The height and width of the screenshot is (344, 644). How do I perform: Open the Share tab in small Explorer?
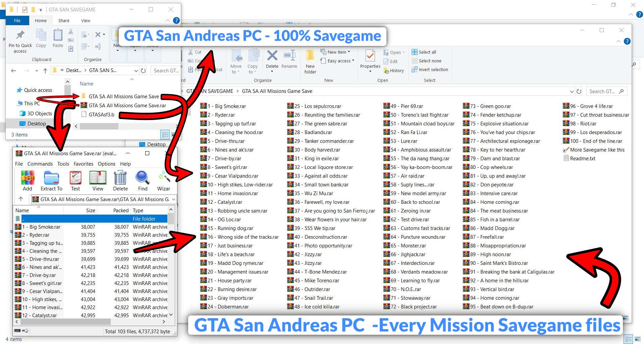64,20
